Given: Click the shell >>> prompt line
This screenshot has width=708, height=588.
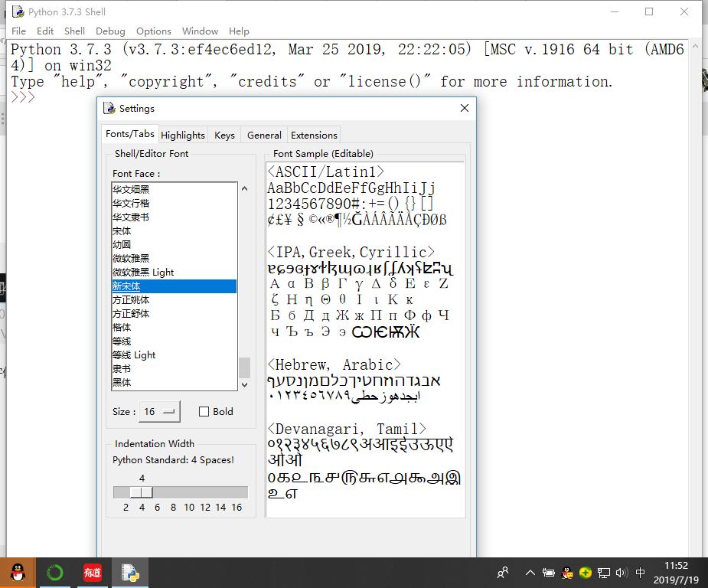Looking at the screenshot, I should (22, 97).
